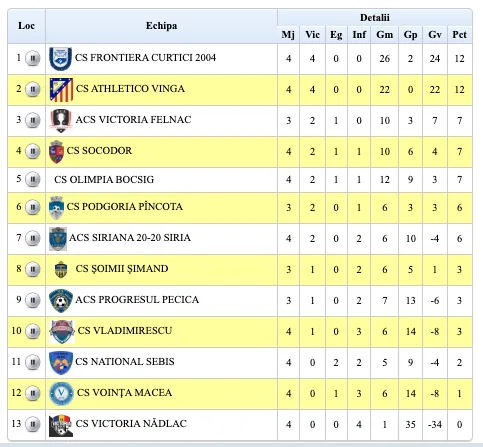Click the Gv column header
Screen dimensions: 483x447
pyautogui.click(x=435, y=35)
